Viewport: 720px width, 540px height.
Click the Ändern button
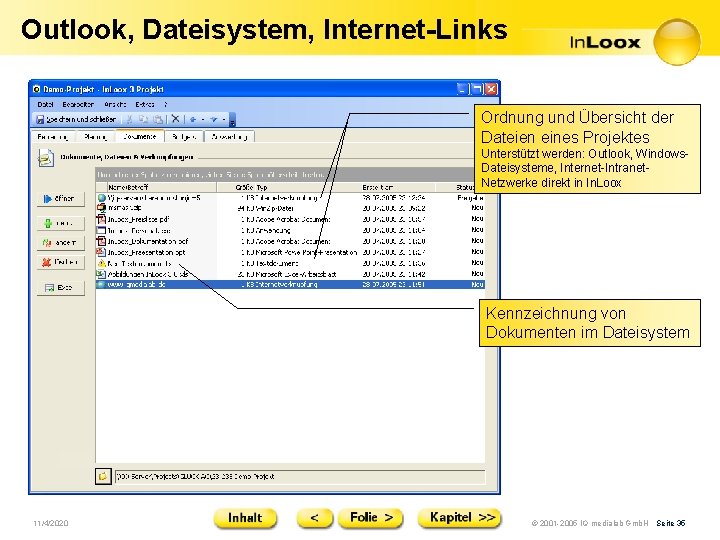pyautogui.click(x=61, y=242)
